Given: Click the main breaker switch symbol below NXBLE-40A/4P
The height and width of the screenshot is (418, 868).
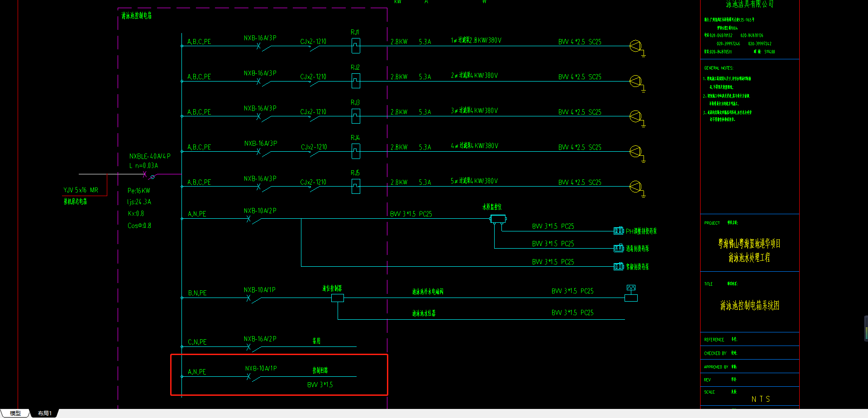Looking at the screenshot, I should tap(149, 175).
